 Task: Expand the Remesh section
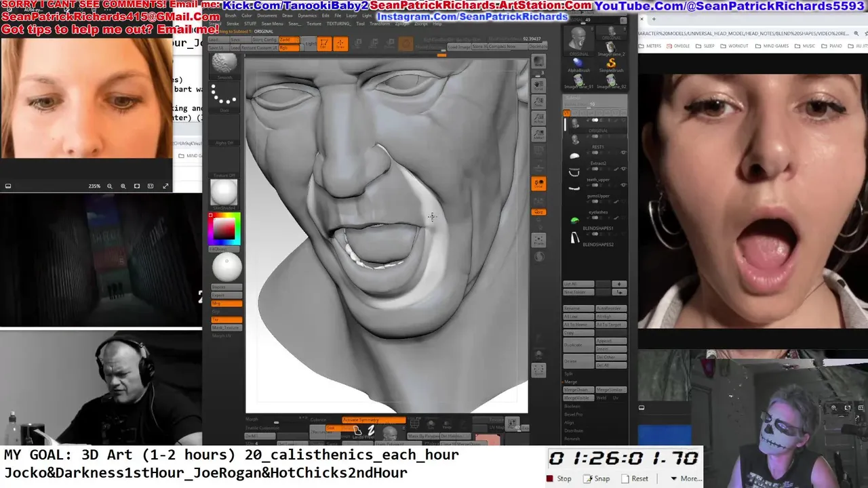(x=572, y=439)
